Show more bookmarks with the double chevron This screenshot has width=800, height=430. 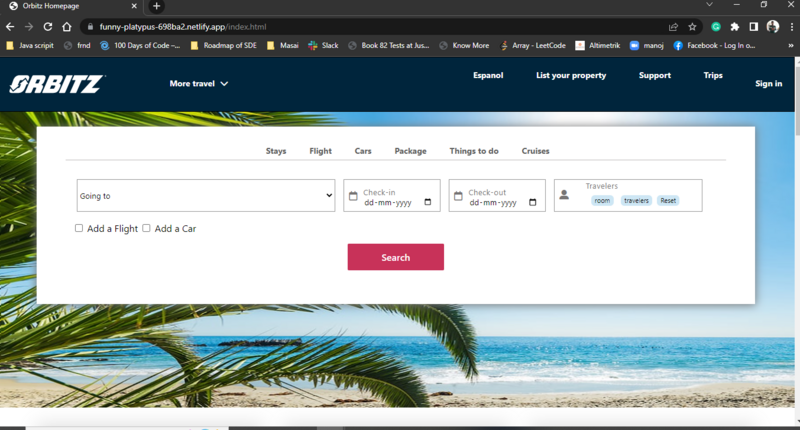pos(791,45)
